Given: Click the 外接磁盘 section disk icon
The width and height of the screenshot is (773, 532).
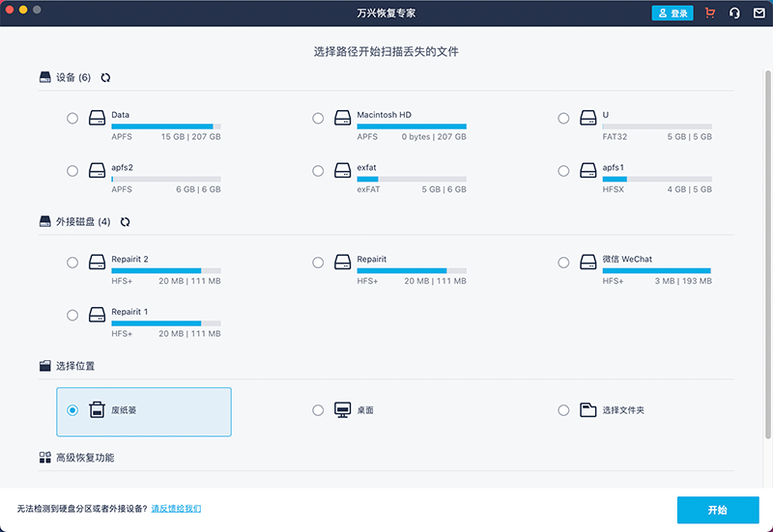Looking at the screenshot, I should (44, 222).
